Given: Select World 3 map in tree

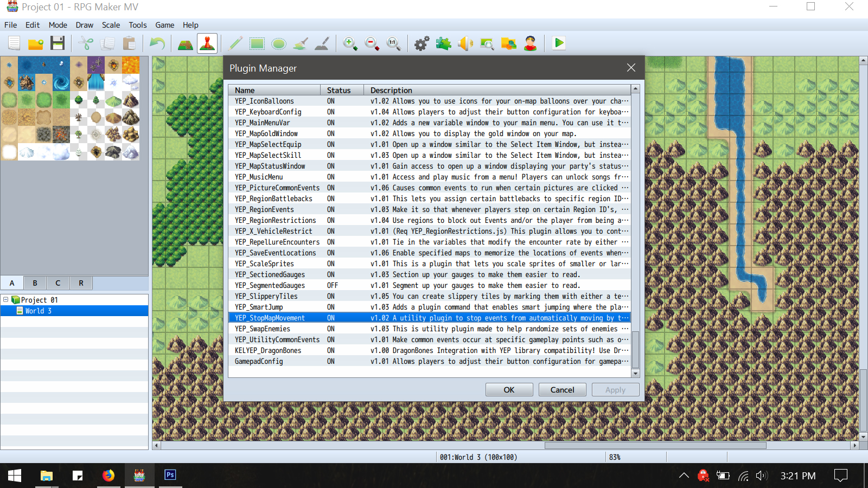Looking at the screenshot, I should coord(38,311).
